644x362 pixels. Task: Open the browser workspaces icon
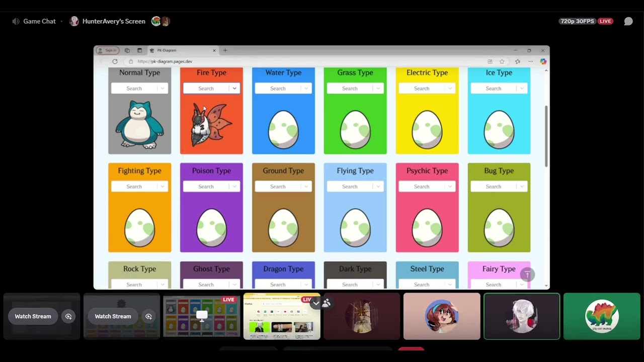pyautogui.click(x=127, y=50)
